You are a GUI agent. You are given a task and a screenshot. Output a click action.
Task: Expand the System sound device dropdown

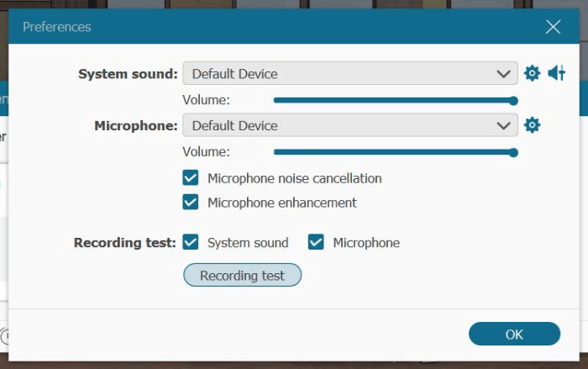pyautogui.click(x=349, y=74)
